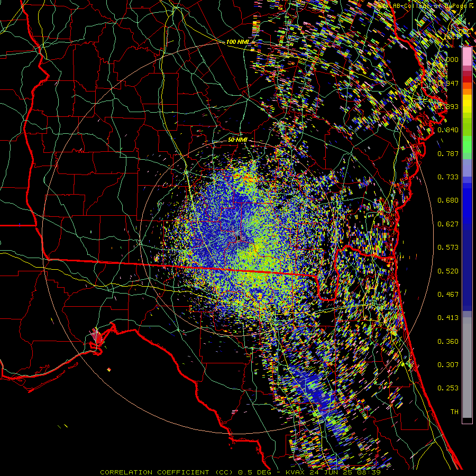
Task: Select the 0.840 scale value
Action: (448, 130)
